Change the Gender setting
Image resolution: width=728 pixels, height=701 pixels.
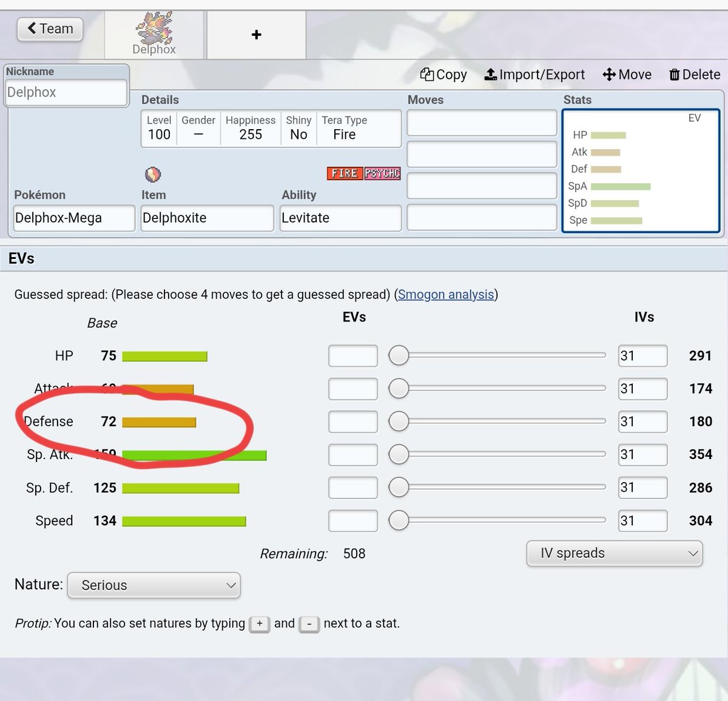pyautogui.click(x=198, y=128)
